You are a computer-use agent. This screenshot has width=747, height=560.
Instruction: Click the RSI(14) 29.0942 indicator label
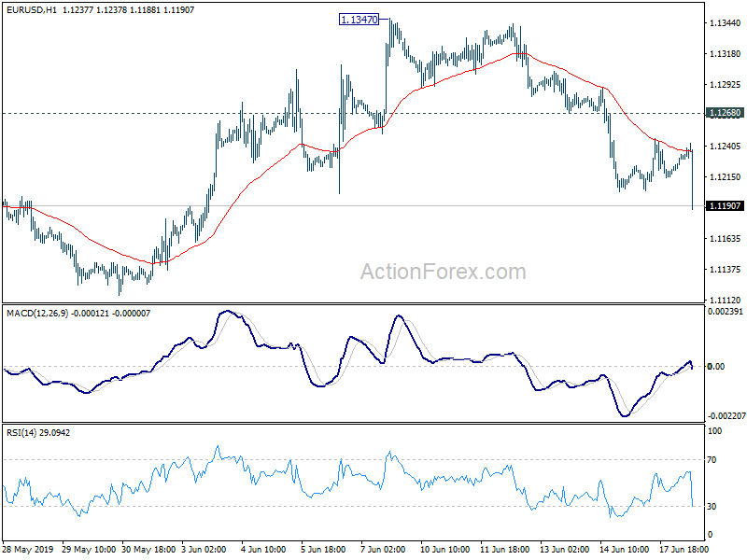pyautogui.click(x=38, y=433)
